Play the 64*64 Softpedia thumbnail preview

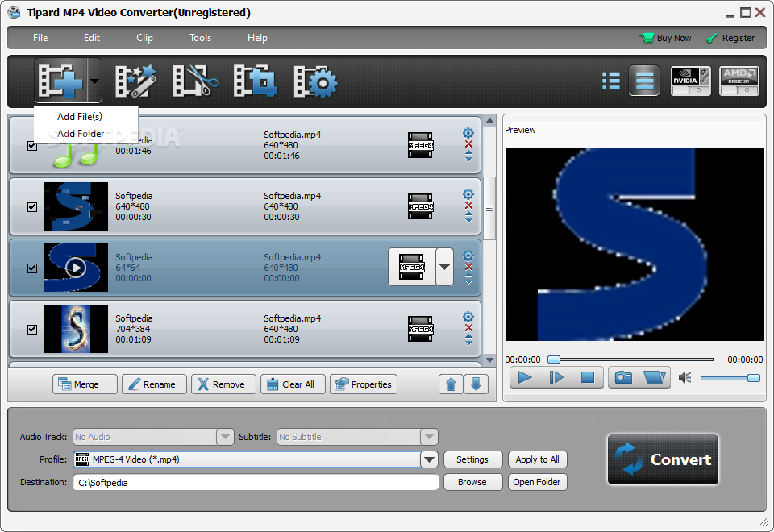tap(76, 268)
